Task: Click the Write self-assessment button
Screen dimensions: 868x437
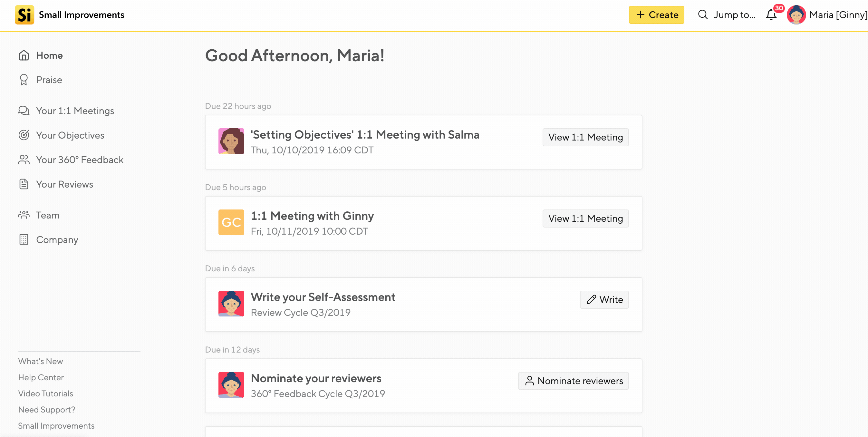Action: (604, 299)
